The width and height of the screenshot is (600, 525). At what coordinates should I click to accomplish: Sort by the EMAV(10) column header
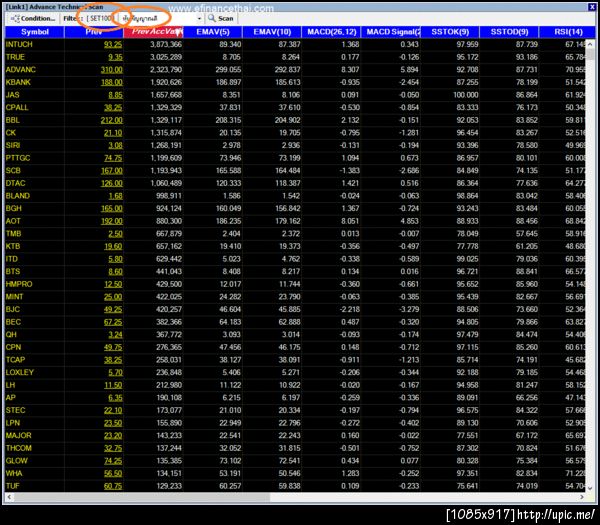pos(272,32)
